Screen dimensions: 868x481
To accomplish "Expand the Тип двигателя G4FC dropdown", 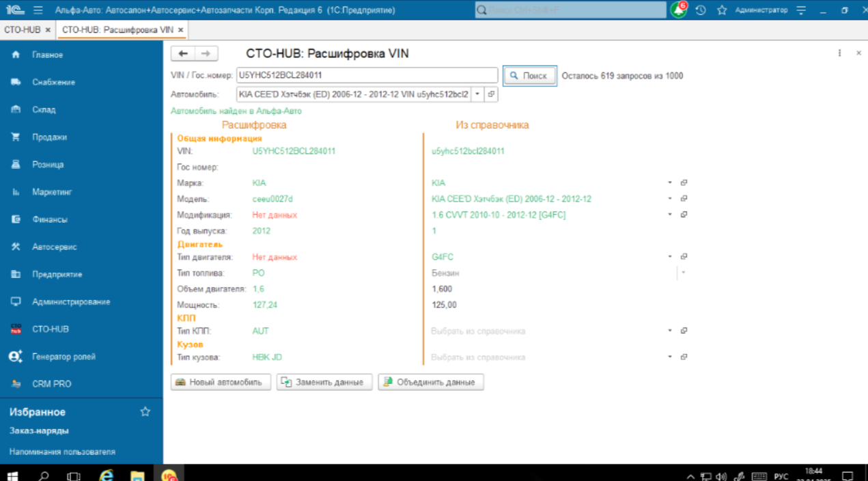I will (x=670, y=257).
